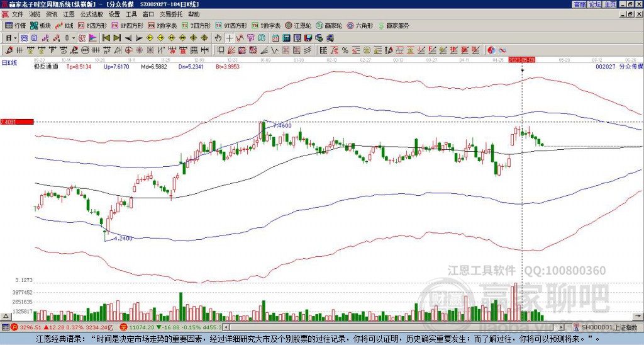Open the 交易委托 menu

(171, 14)
